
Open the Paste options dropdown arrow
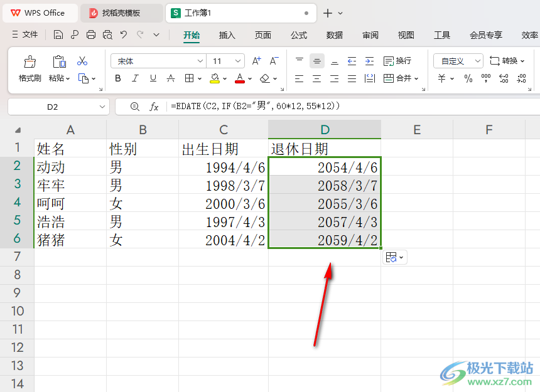[68, 79]
